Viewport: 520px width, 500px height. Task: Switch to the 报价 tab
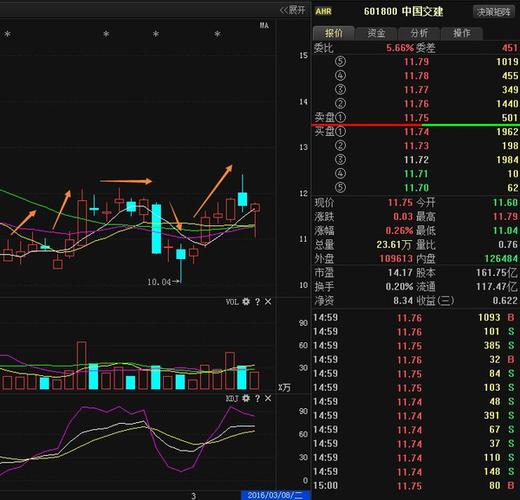pos(334,33)
